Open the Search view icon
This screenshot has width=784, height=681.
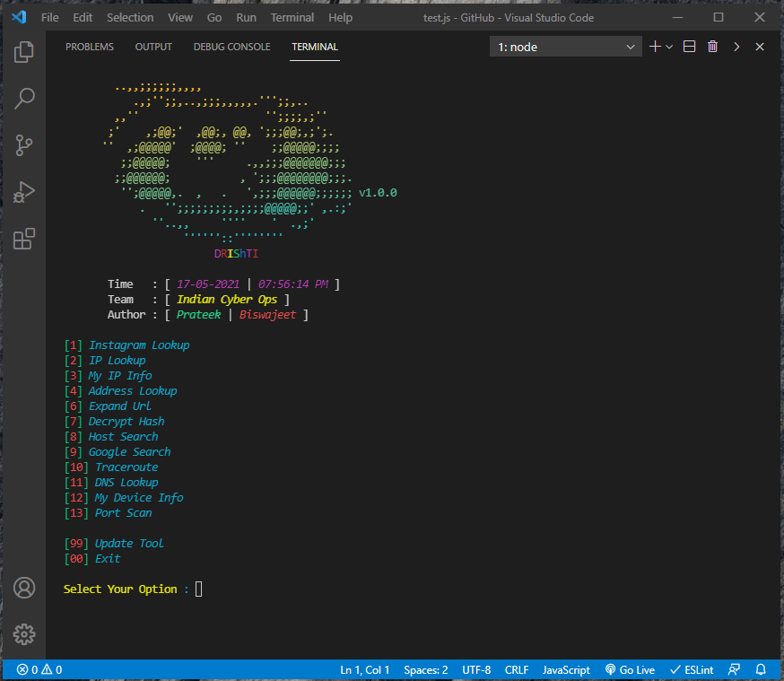click(24, 99)
